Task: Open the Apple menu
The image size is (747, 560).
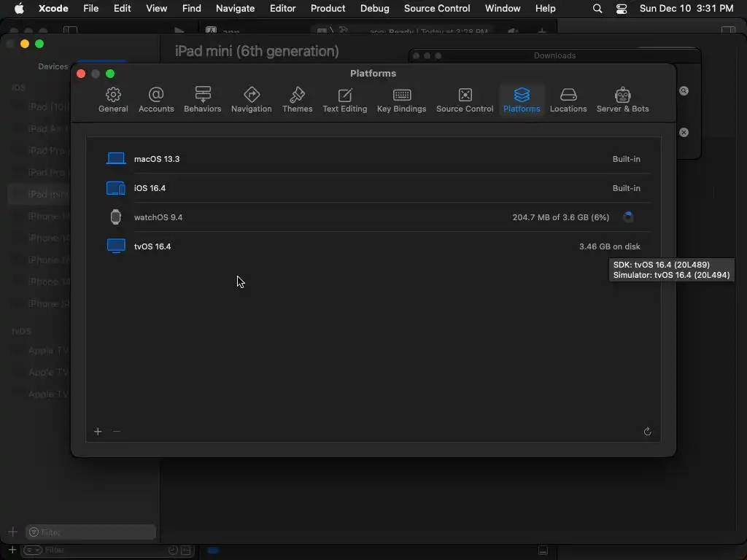Action: click(19, 8)
